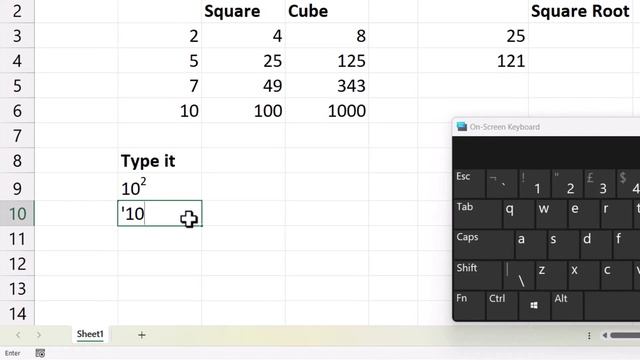Select row 3 header
The image size is (640, 360).
click(x=17, y=36)
